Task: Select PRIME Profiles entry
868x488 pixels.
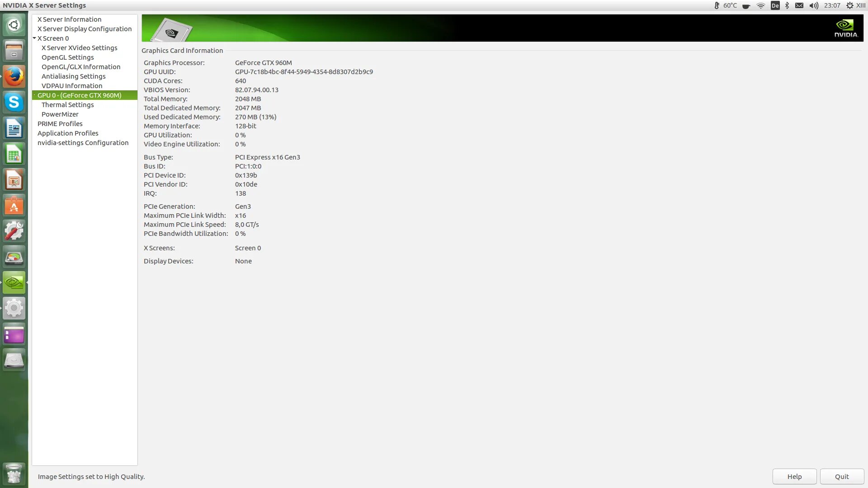Action: point(60,124)
